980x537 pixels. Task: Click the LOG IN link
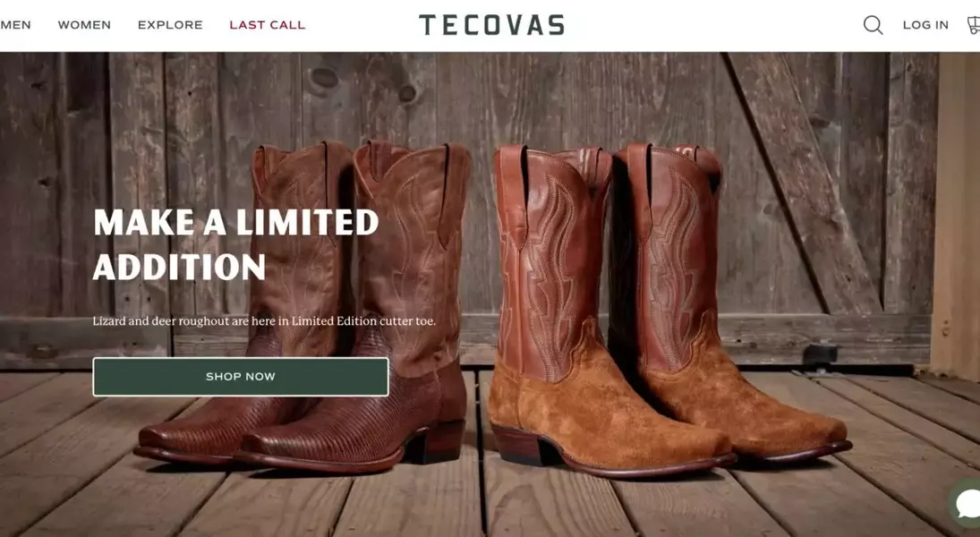[925, 25]
